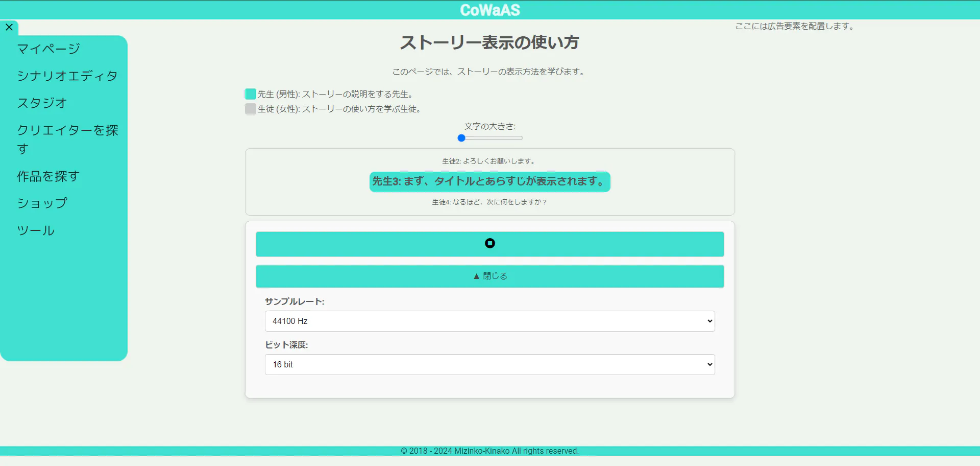Go to スタジオ in the sidebar
This screenshot has width=980, height=466.
[x=42, y=103]
